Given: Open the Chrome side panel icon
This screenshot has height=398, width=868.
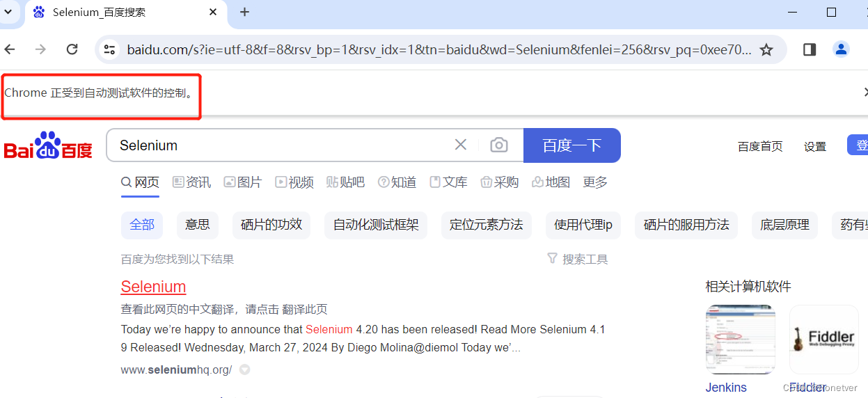Looking at the screenshot, I should [810, 49].
